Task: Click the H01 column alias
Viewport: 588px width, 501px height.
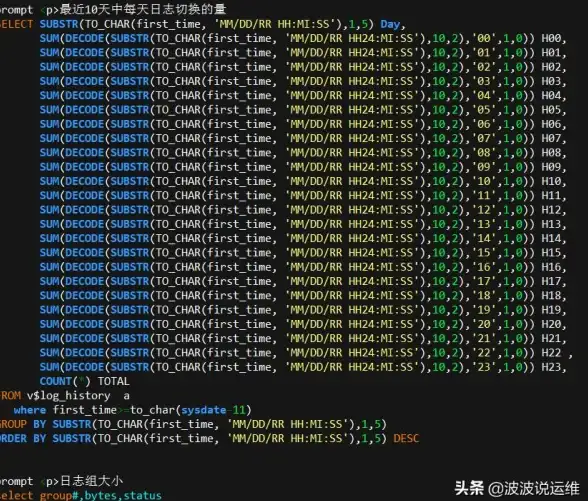Action: point(551,52)
